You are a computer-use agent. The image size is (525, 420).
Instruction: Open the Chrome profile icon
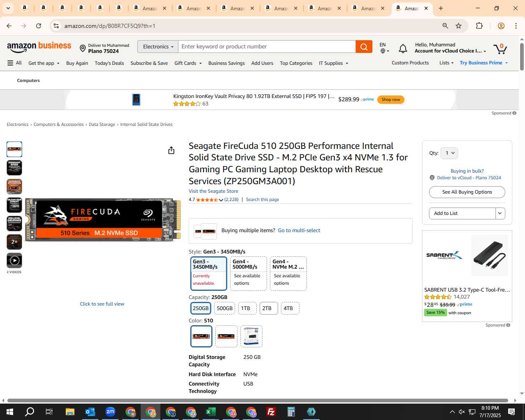pyautogui.click(x=501, y=26)
